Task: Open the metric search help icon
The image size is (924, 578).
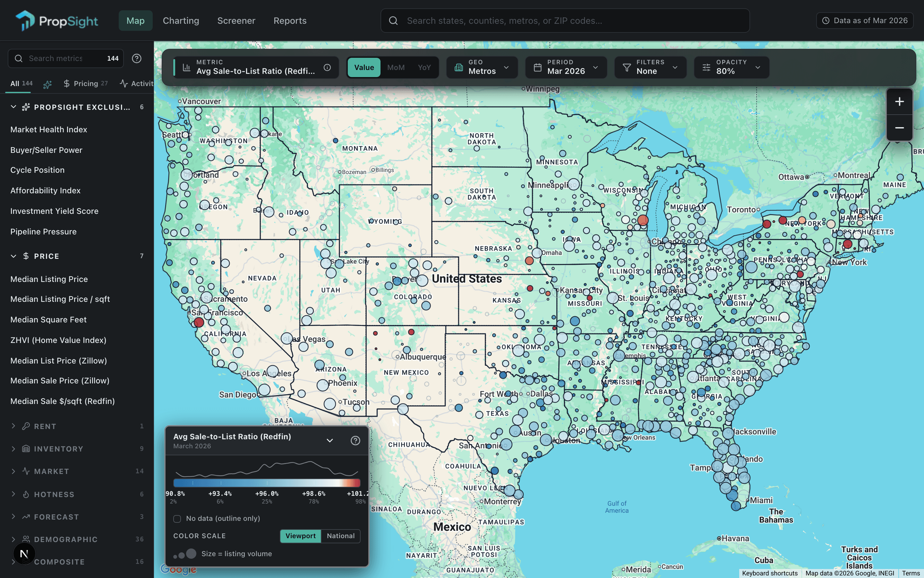Action: pyautogui.click(x=137, y=58)
